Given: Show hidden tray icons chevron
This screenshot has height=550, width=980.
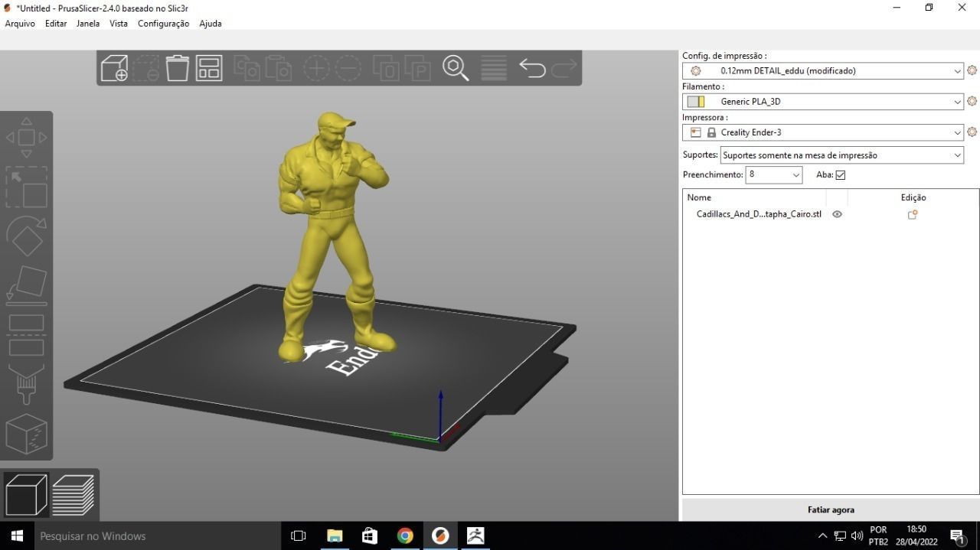Looking at the screenshot, I should [x=822, y=535].
